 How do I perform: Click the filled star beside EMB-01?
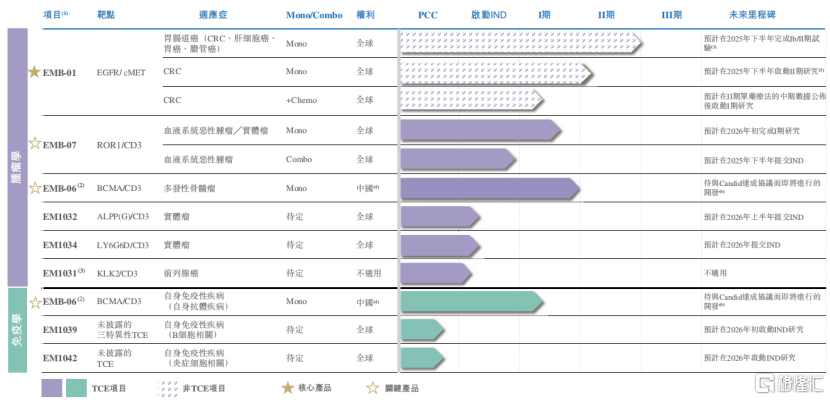[x=34, y=72]
